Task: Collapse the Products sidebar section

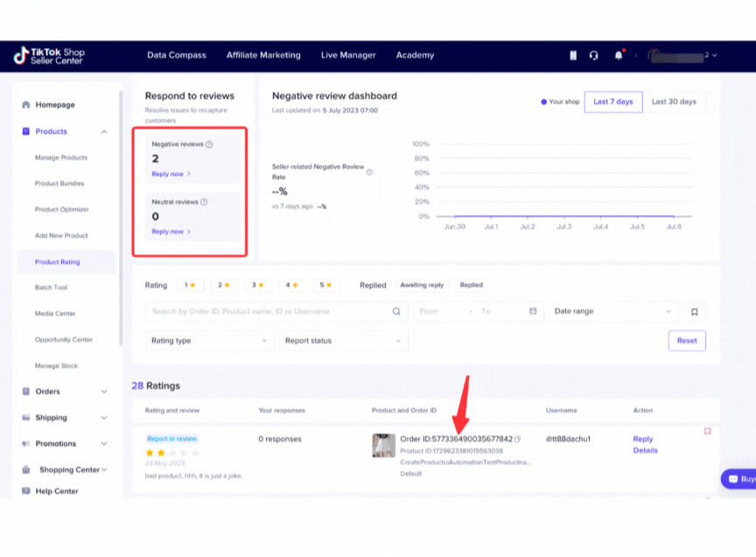Action: pos(103,131)
